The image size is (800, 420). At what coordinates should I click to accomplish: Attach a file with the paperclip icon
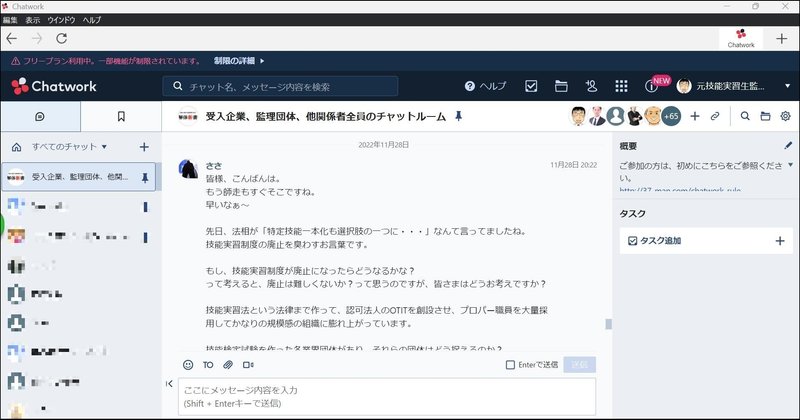pyautogui.click(x=228, y=365)
